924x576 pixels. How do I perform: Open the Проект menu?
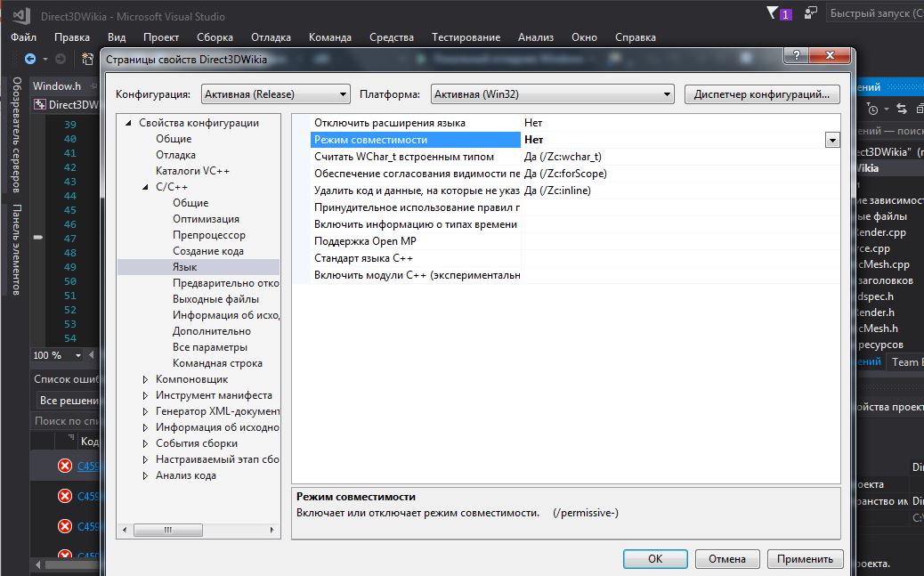[x=161, y=37]
